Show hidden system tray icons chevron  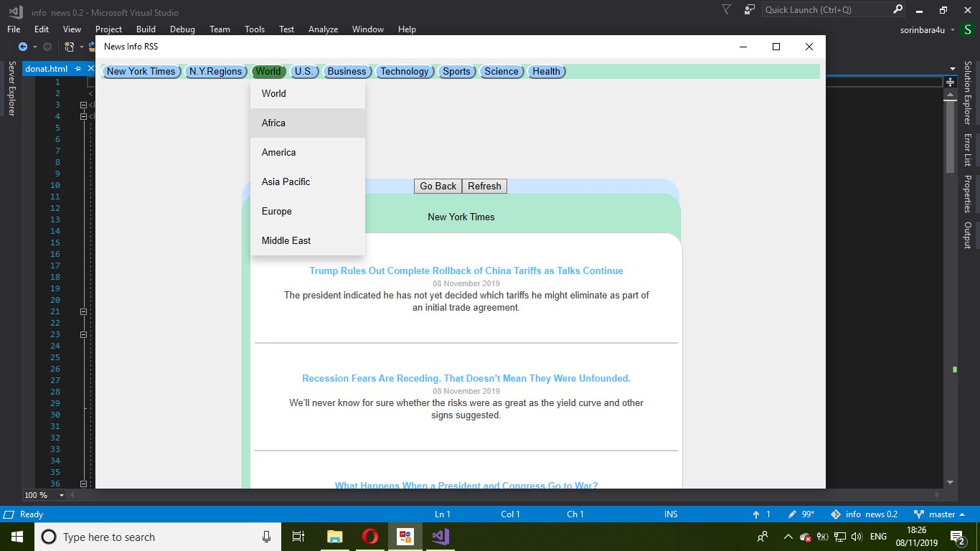pos(788,537)
